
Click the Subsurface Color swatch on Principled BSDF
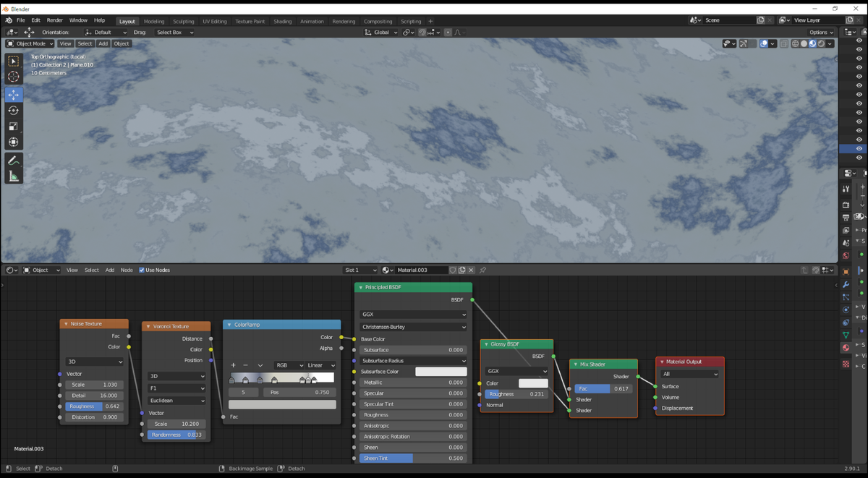pos(441,371)
